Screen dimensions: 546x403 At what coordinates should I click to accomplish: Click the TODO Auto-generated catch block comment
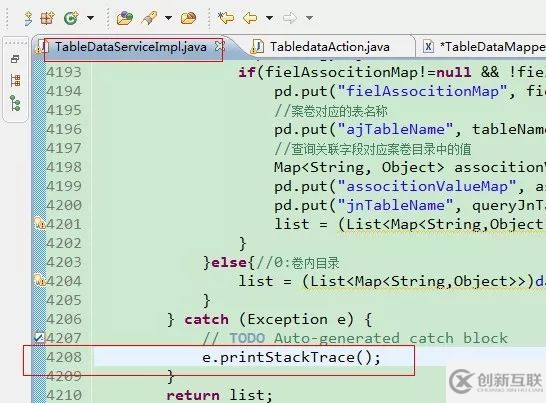(x=355, y=338)
